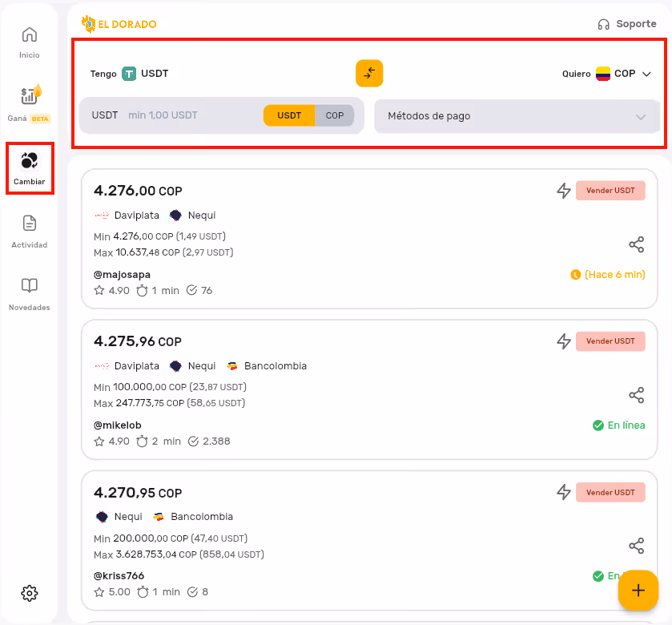Click the 4.276,00 COP price
Image resolution: width=672 pixels, height=625 pixels.
[138, 191]
